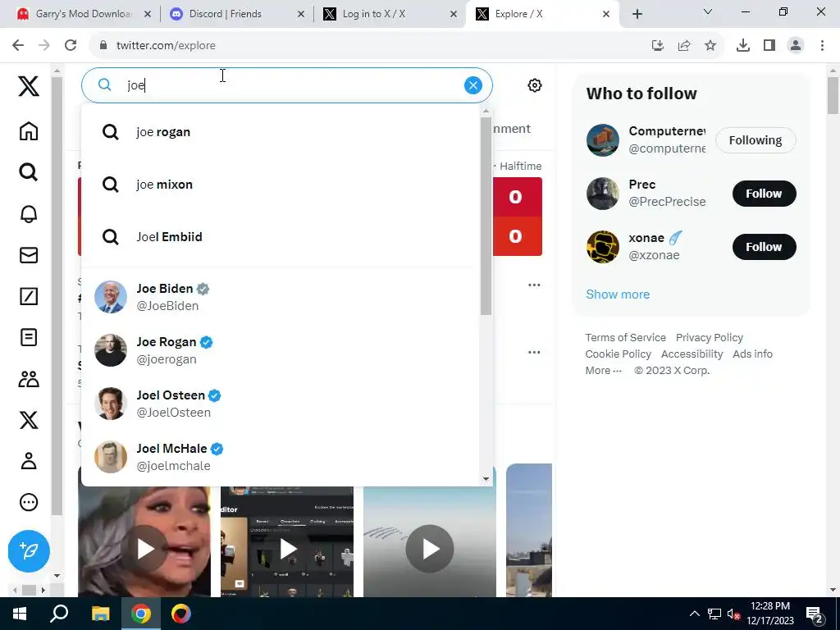Viewport: 840px width, 630px height.
Task: Open More circle ellipsis in sidebar
Action: click(x=29, y=502)
